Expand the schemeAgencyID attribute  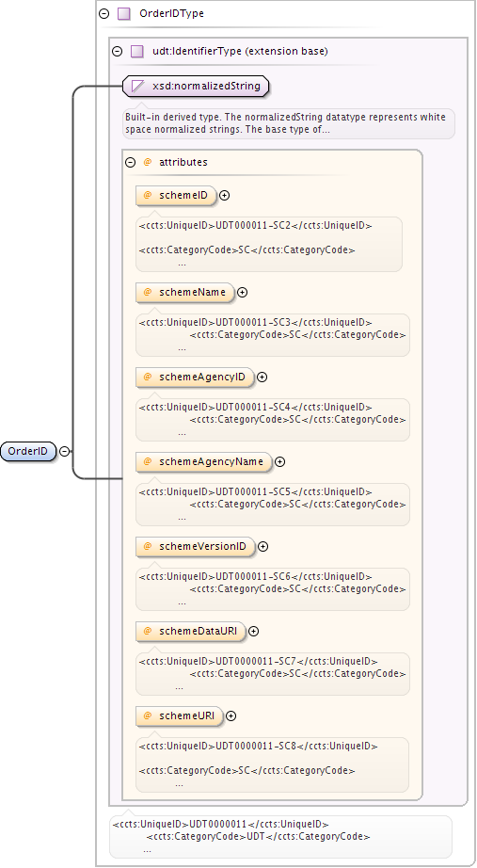pyautogui.click(x=262, y=377)
